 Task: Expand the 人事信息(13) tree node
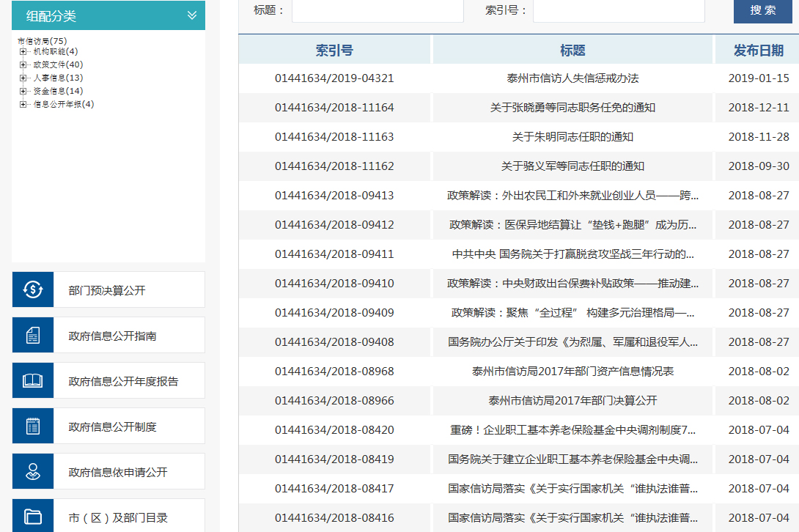[23, 78]
